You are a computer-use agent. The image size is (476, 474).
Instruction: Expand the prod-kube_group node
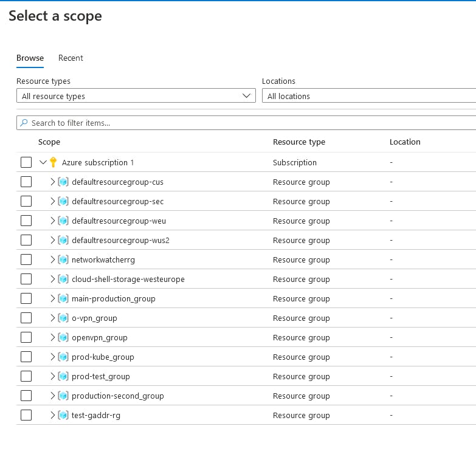(52, 357)
